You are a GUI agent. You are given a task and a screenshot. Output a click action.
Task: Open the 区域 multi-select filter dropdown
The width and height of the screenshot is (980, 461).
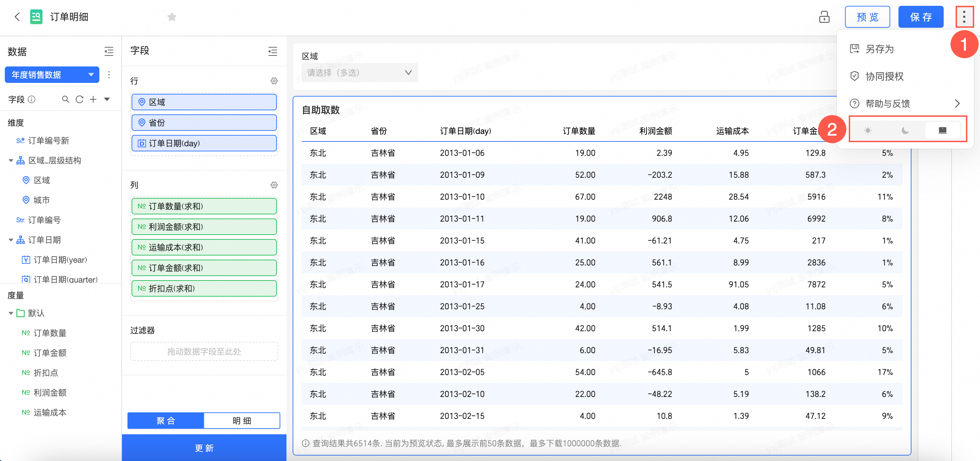359,73
